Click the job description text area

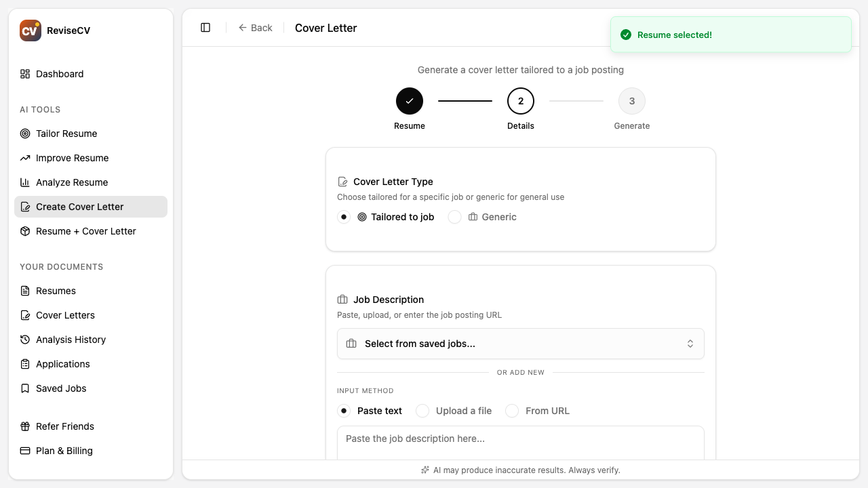pyautogui.click(x=520, y=441)
